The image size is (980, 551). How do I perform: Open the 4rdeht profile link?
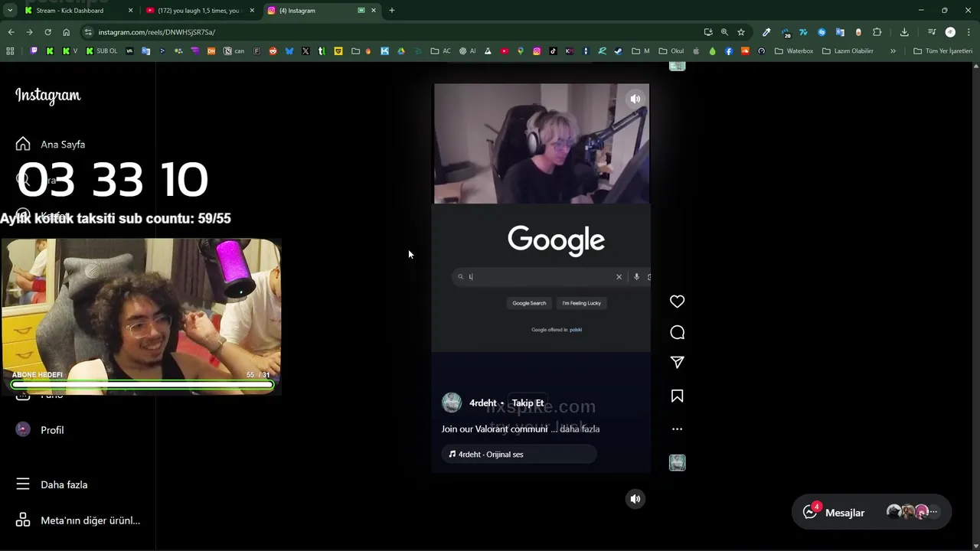pyautogui.click(x=482, y=403)
